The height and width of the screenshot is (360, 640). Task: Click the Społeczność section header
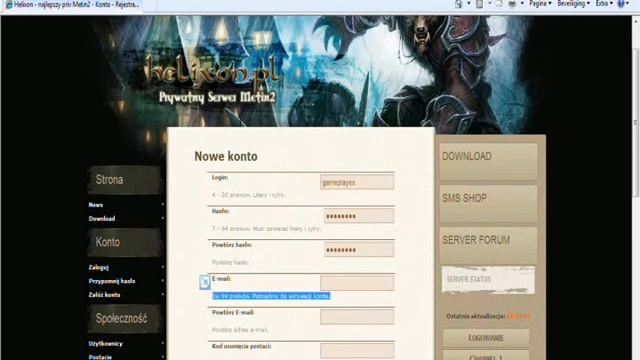124,319
